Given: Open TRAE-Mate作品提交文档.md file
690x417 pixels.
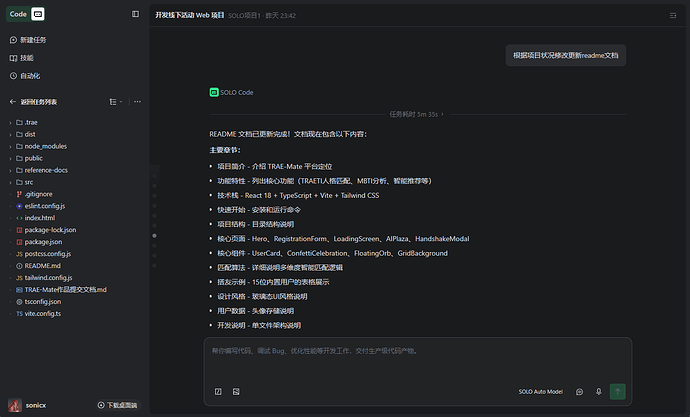Looking at the screenshot, I should click(x=61, y=289).
